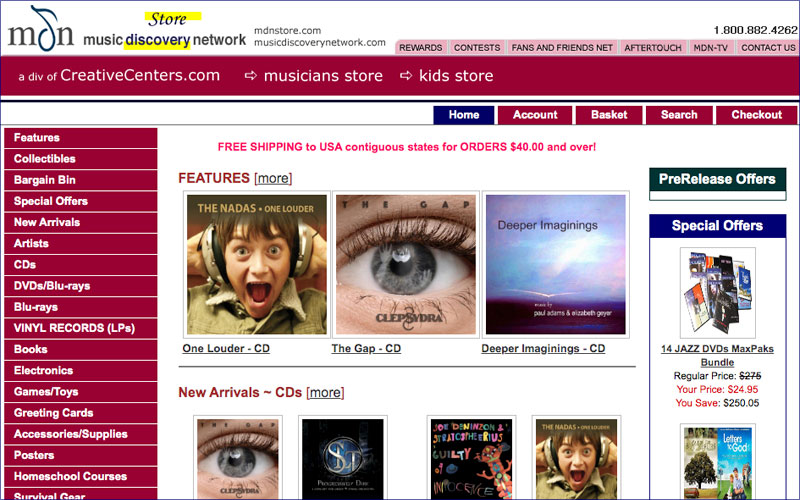Open the AFTERTOUCH tab
Image resolution: width=800 pixels, height=500 pixels.
tap(653, 47)
